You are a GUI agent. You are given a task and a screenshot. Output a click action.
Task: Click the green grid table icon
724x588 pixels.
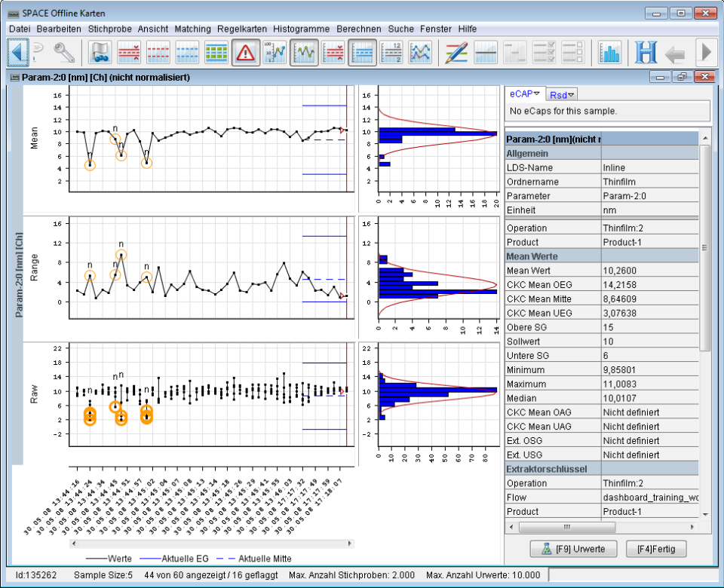click(x=216, y=52)
